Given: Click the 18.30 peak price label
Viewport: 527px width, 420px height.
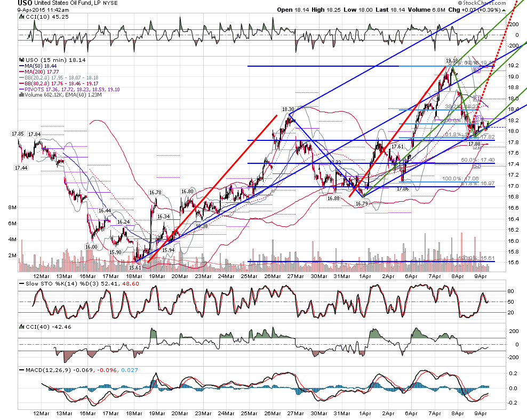Looking at the screenshot, I should pyautogui.click(x=288, y=109).
